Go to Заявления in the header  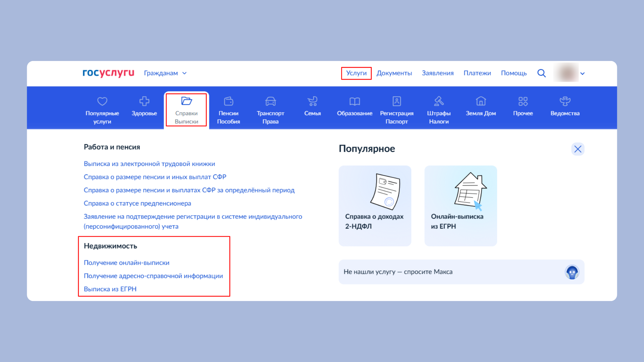coord(438,73)
